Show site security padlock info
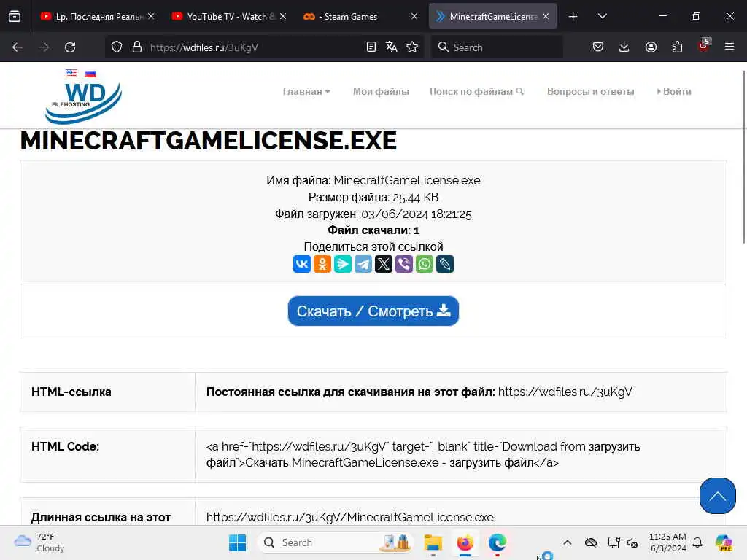 point(137,47)
